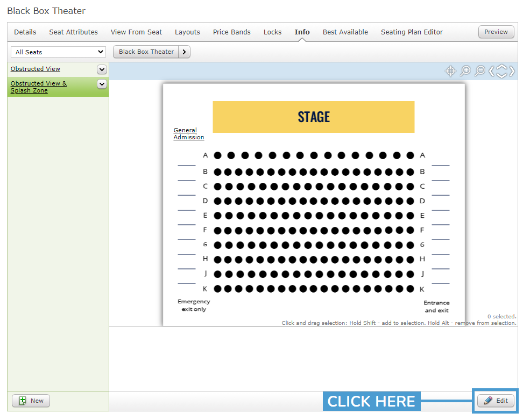Select the leftmost seat in row A
Screen dimensions: 530x420
click(x=218, y=155)
